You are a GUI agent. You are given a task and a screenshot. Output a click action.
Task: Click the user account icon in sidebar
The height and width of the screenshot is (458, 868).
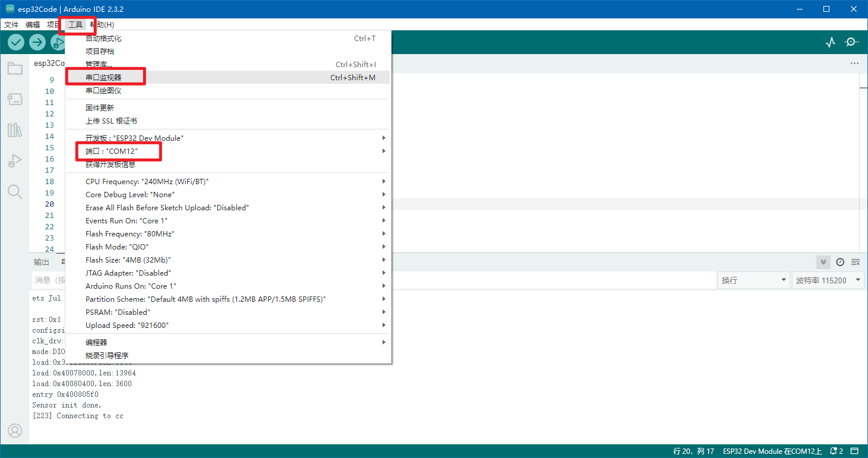(x=15, y=431)
